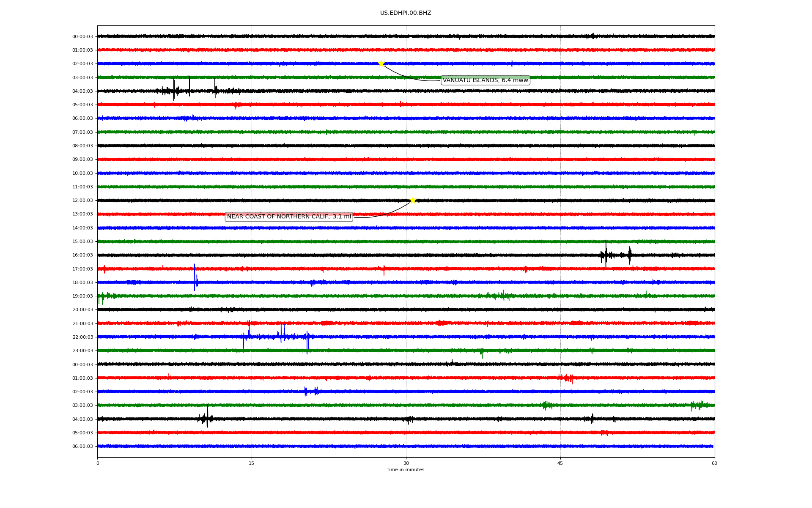Click the large black spike on 16:00:03 trace

606,254
